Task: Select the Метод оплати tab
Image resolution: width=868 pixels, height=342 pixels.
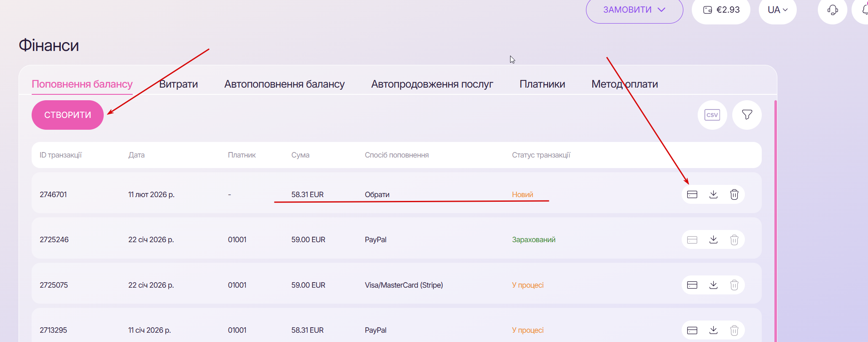Action: click(624, 84)
